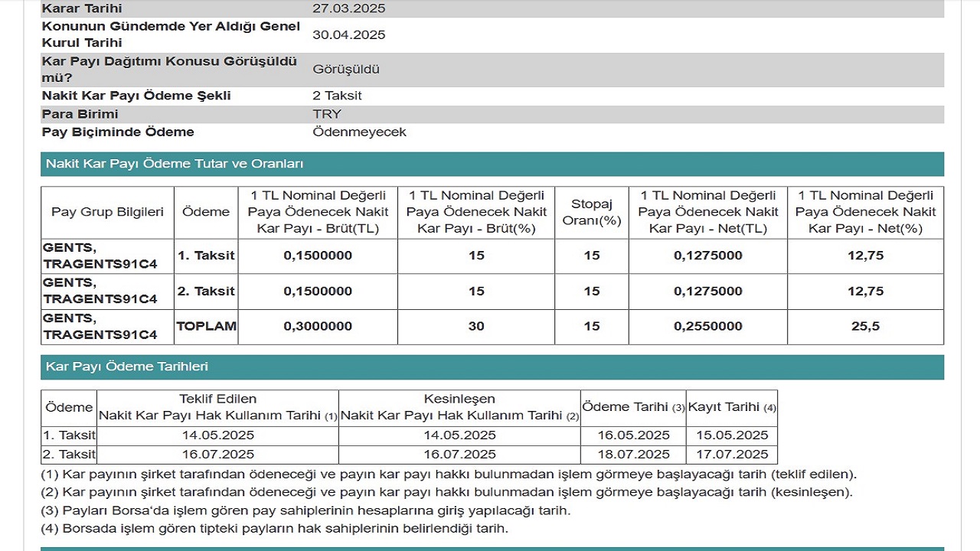This screenshot has width=980, height=551.
Task: Select the Genel Kurul date 30.04.2025
Action: point(349,34)
